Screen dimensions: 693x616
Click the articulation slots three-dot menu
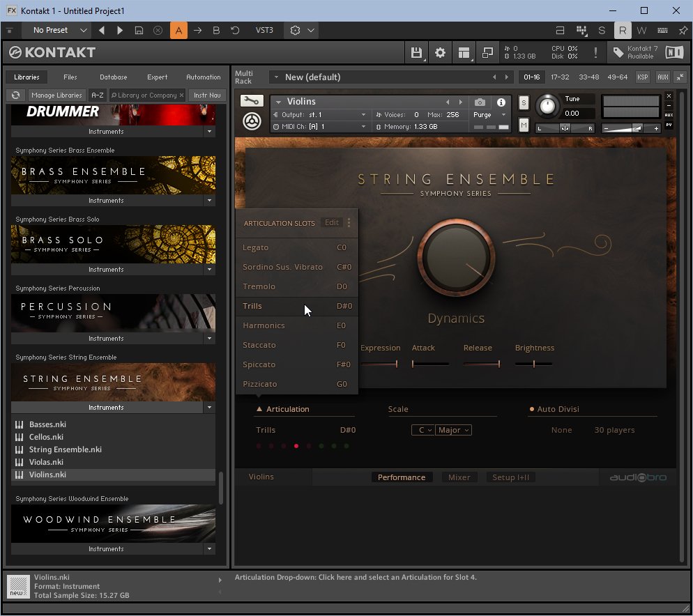pyautogui.click(x=349, y=223)
